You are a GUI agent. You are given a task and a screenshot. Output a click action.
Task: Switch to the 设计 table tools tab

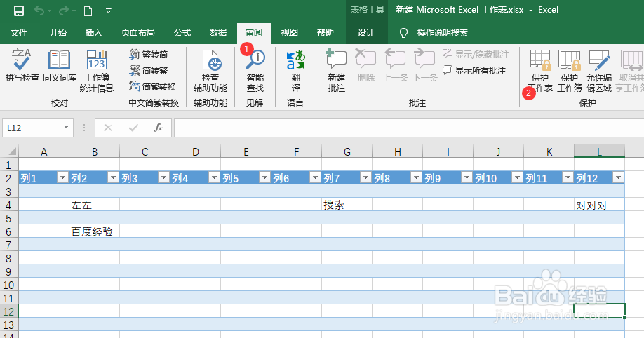tap(366, 33)
